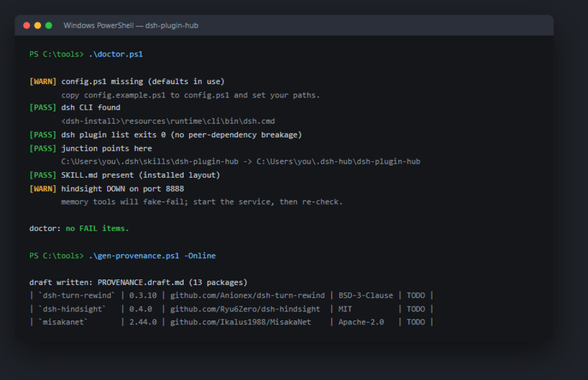The height and width of the screenshot is (380, 588).
Task: Click the 'misakanet' package name cell
Action: (x=63, y=322)
